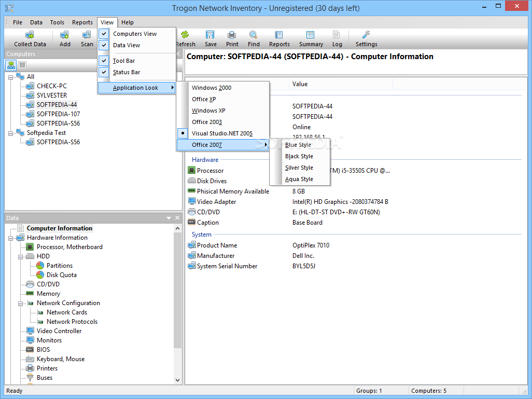Screen dimensions: 532x399
Task: Collapse the Softpedia Test group
Action: [x=10, y=133]
